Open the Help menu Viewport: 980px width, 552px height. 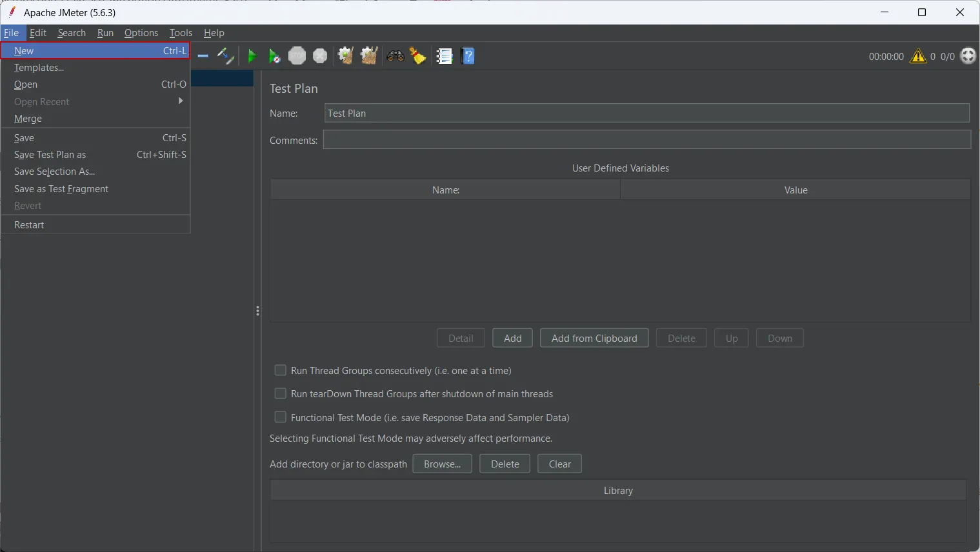214,33
